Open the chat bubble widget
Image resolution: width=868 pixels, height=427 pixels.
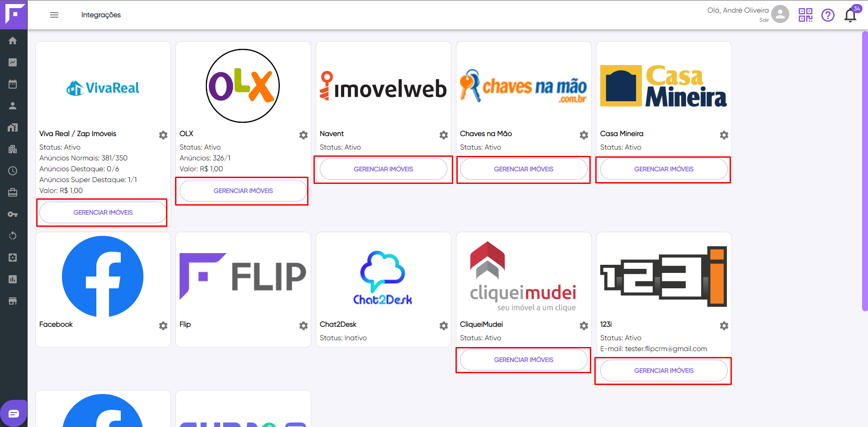coord(14,413)
